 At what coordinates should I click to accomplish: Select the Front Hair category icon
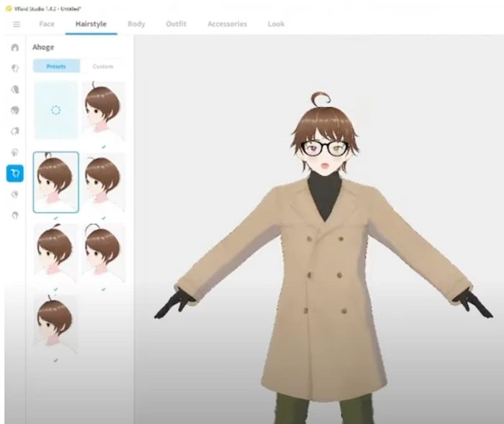(x=15, y=68)
